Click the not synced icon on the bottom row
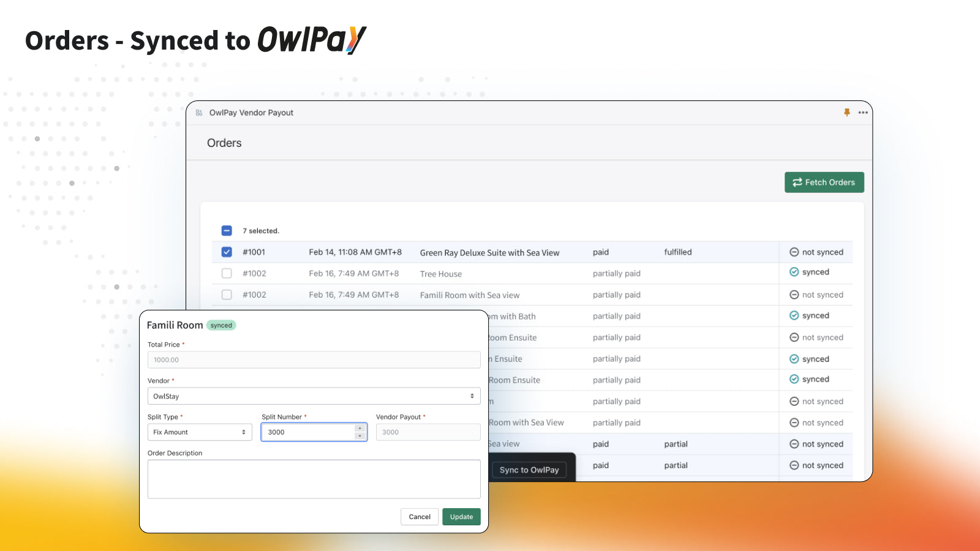Viewport: 980px width, 551px height. (x=794, y=465)
